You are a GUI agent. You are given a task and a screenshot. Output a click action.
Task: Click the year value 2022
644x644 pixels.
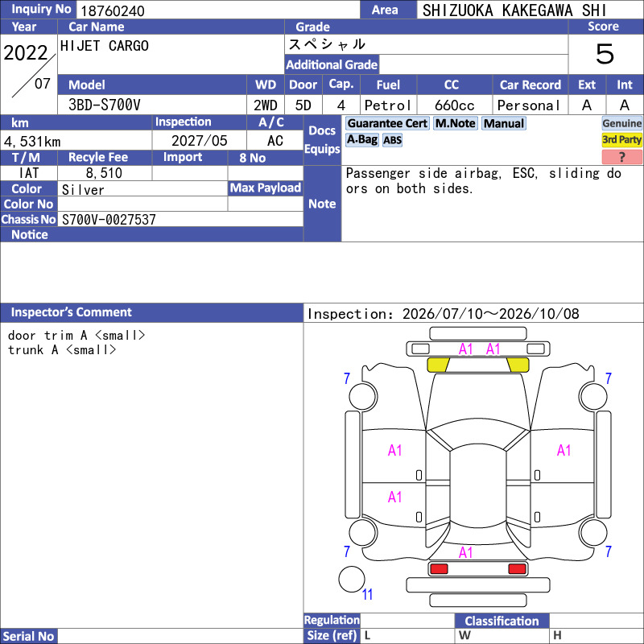point(26,52)
